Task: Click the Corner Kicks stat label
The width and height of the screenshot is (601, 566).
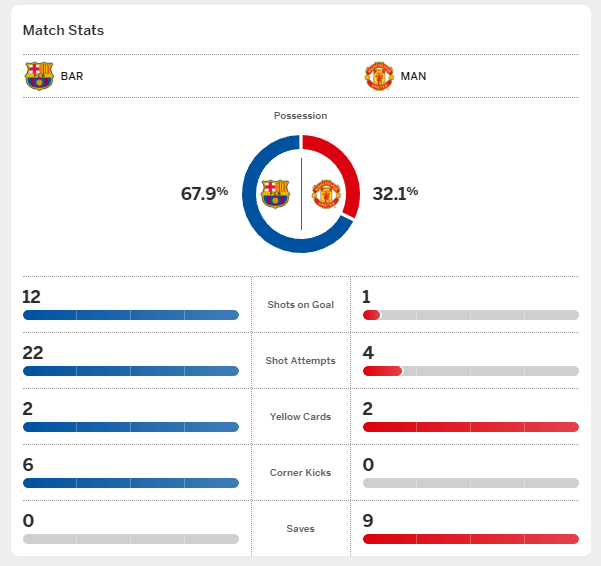Action: [x=300, y=472]
